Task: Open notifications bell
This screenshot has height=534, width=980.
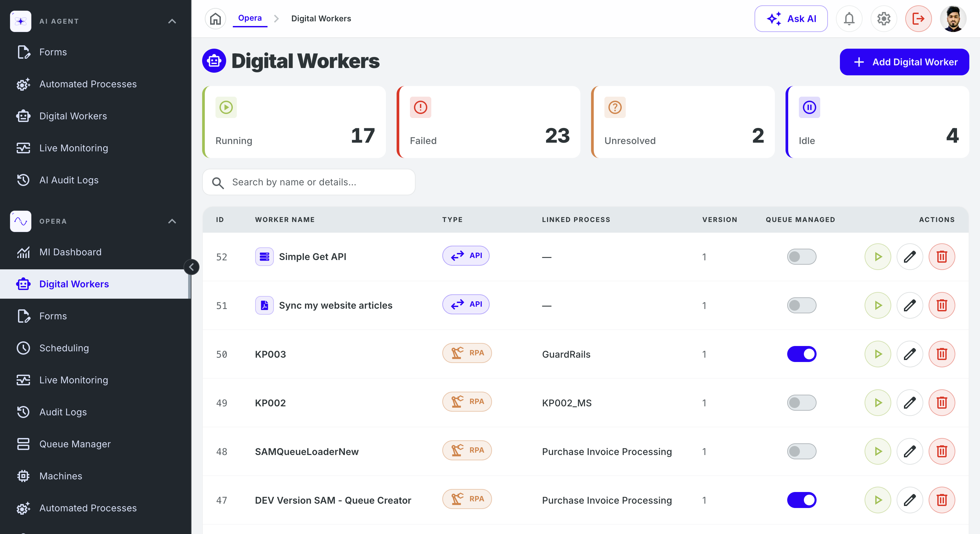Action: pos(849,19)
